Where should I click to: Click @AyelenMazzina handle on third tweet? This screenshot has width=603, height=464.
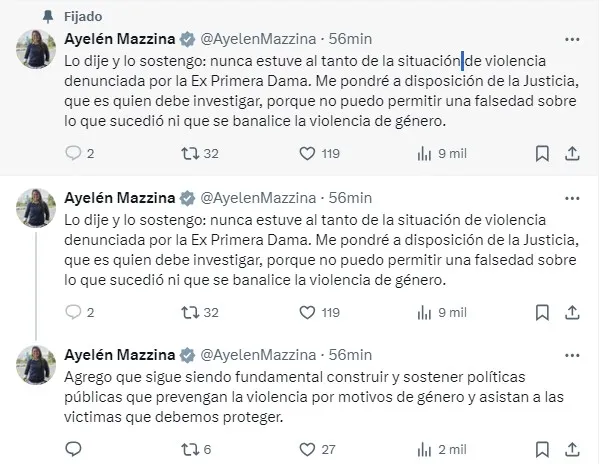tap(261, 355)
